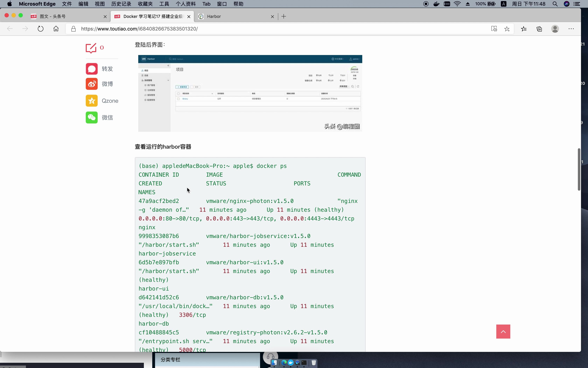Open Spotlight search in menu bar
Viewport: 588px width, 368px height.
(x=555, y=4)
